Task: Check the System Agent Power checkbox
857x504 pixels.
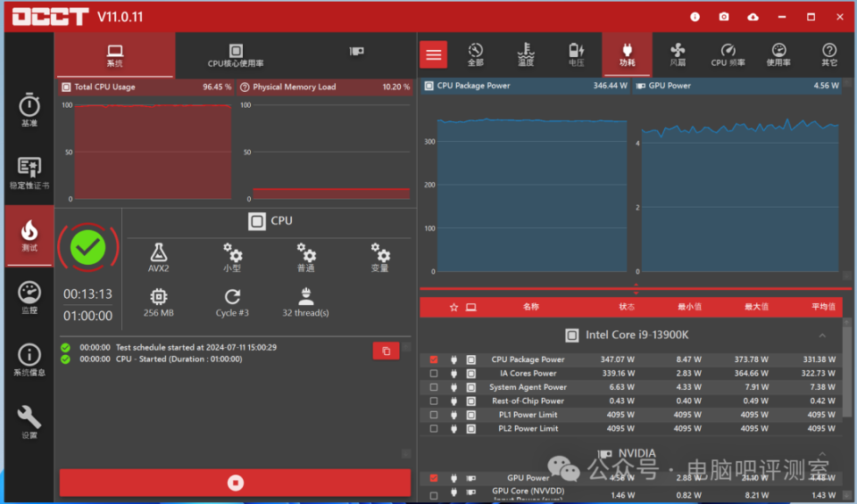Action: point(434,387)
